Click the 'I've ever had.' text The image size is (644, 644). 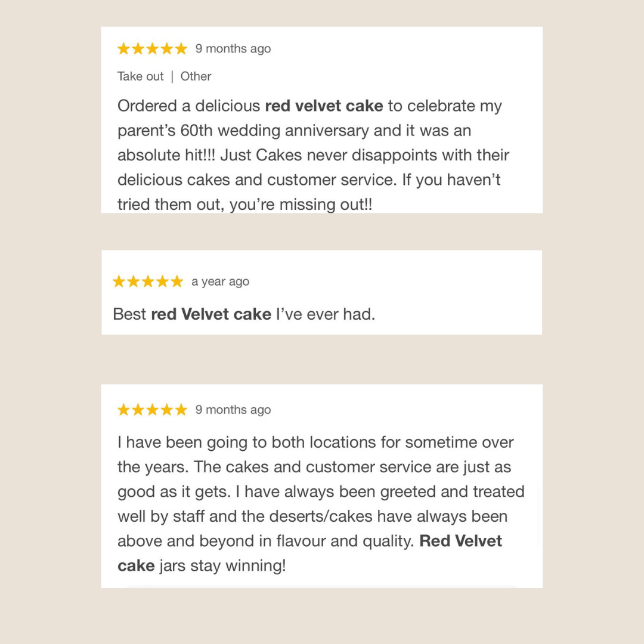pos(326,314)
